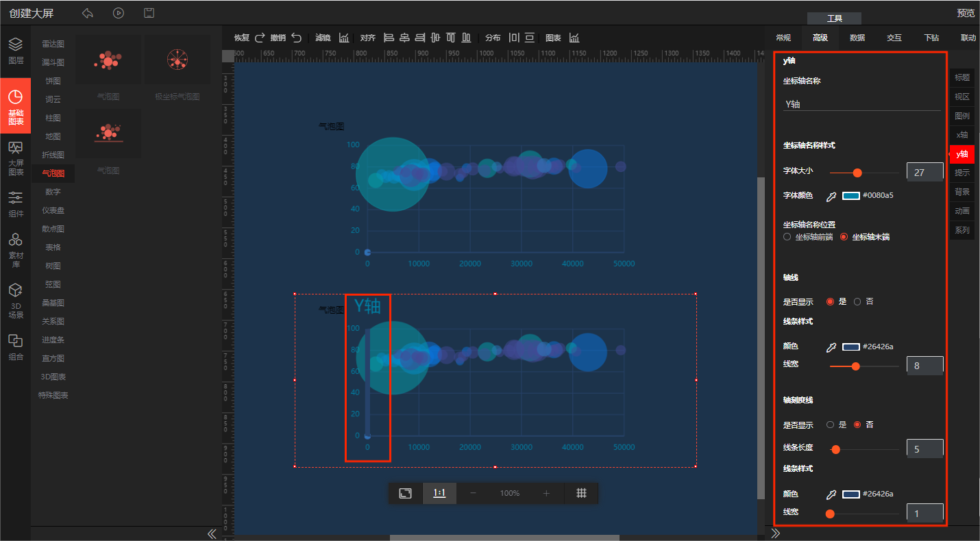This screenshot has width=980, height=541.
Task: Select 雷达图 in the chart list
Action: click(53, 44)
